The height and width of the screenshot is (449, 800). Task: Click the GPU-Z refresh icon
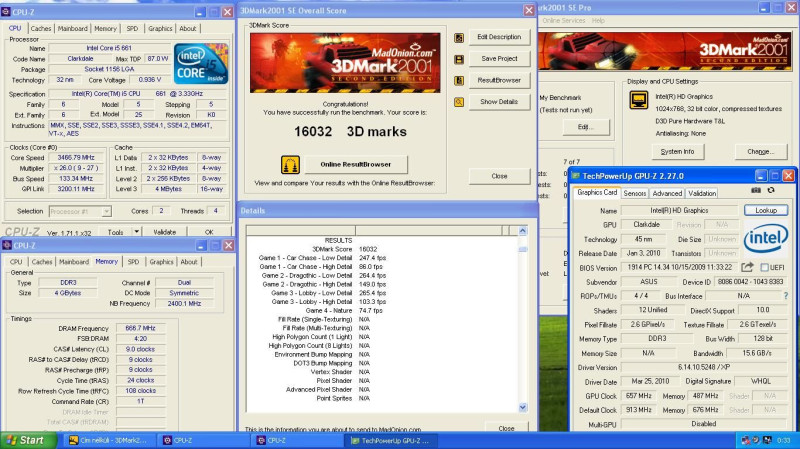click(771, 190)
